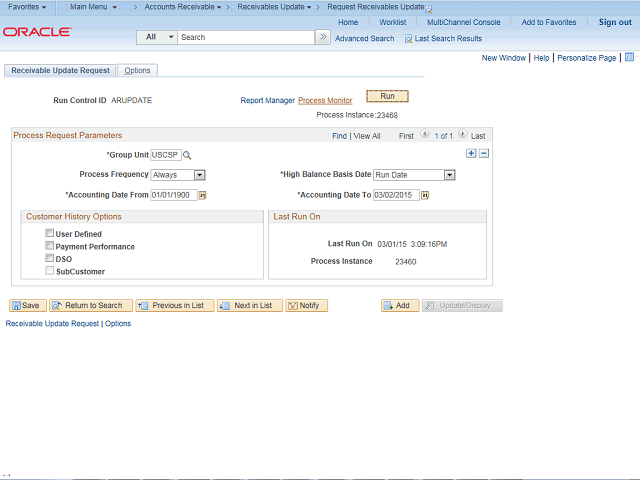Viewport: 640px width, 480px height.
Task: Select the Receivable Update Request tab
Action: [x=60, y=71]
